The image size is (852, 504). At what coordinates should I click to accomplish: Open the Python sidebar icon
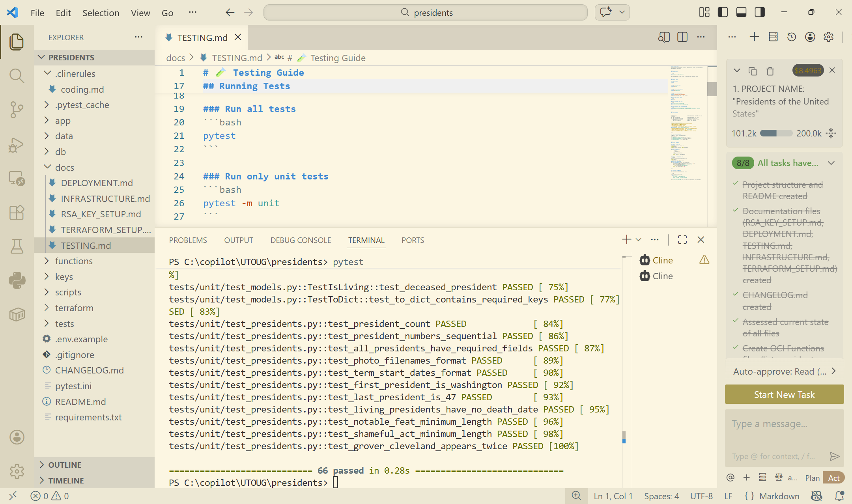click(x=17, y=280)
